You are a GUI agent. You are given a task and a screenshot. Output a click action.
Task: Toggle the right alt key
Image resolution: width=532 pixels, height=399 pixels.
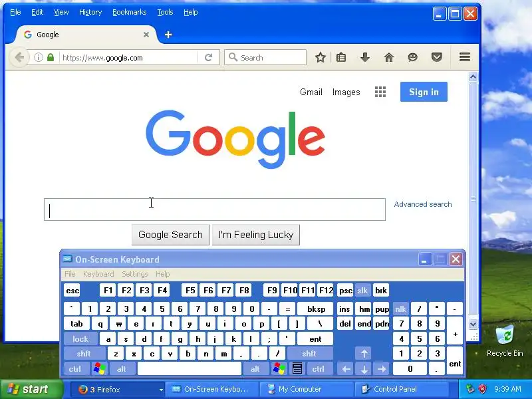coord(255,368)
